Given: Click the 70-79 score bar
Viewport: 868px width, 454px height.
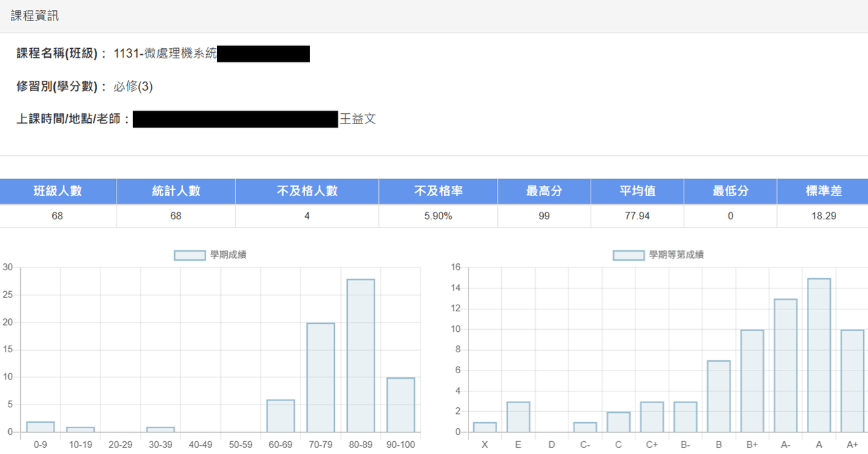Looking at the screenshot, I should (x=321, y=377).
